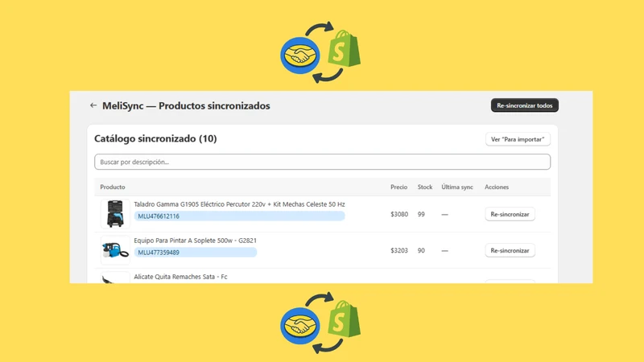This screenshot has width=644, height=362.
Task: Click the Shopify bag logo below the panel
Action: tap(345, 319)
